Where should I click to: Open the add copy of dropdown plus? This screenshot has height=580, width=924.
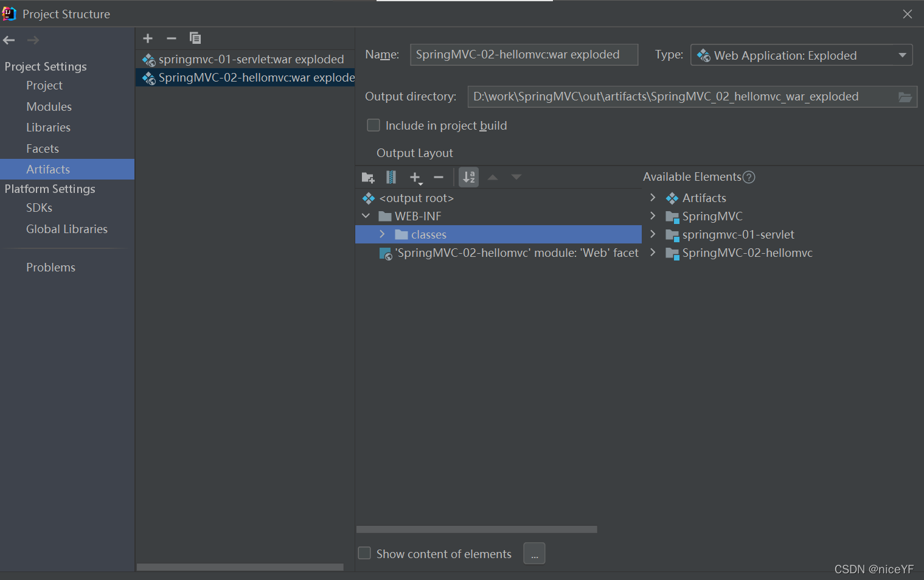pyautogui.click(x=416, y=178)
